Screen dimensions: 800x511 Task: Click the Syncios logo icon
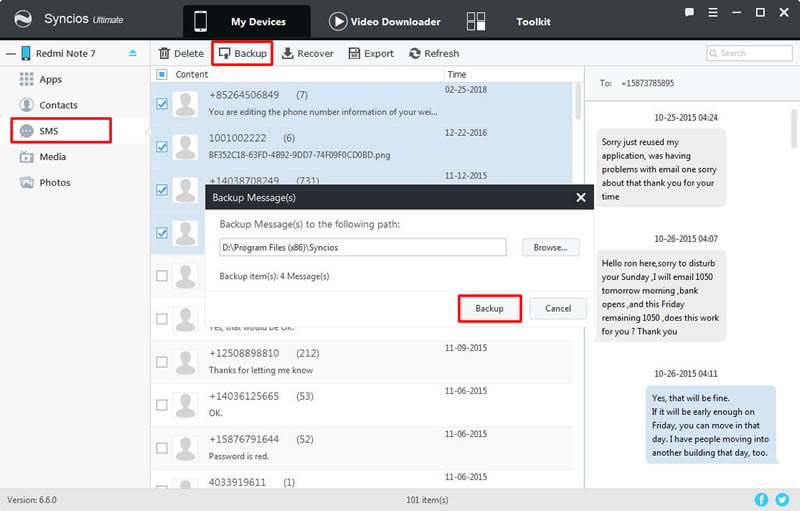point(23,19)
